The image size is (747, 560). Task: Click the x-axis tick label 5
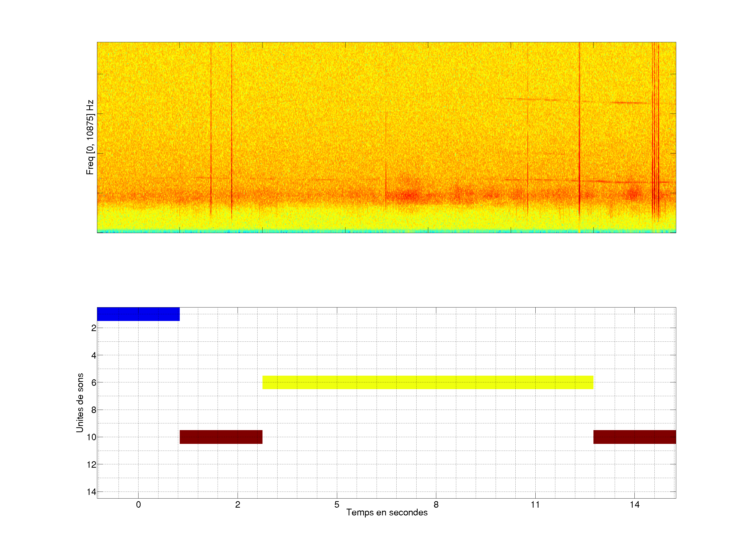click(337, 505)
